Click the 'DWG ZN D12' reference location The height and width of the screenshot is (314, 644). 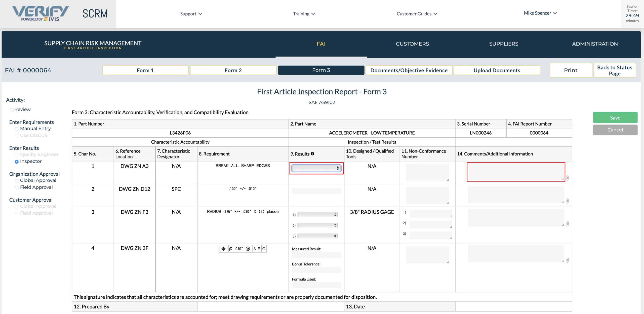pos(134,189)
